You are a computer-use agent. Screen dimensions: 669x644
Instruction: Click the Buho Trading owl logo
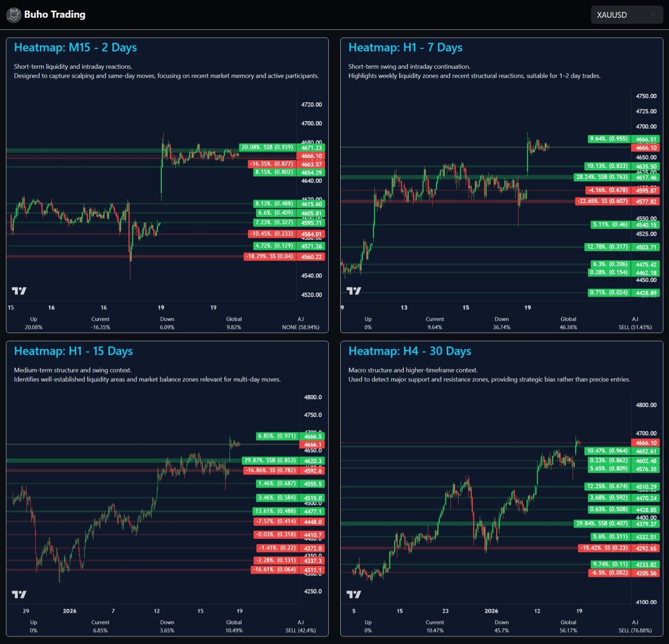tap(14, 15)
